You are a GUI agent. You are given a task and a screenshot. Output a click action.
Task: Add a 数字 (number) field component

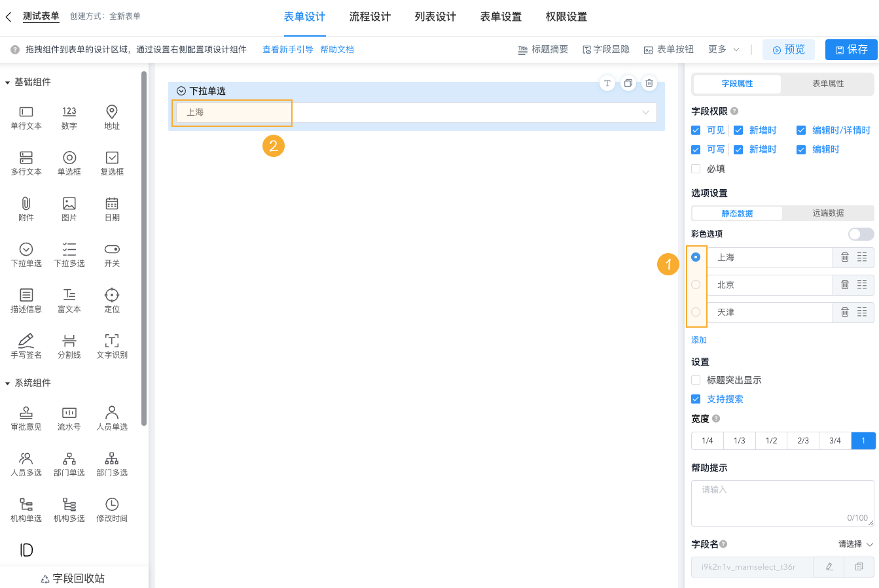(69, 118)
